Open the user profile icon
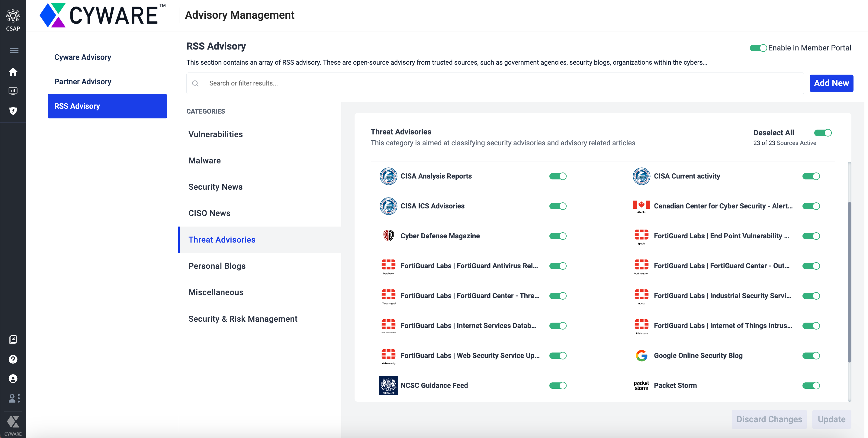This screenshot has height=438, width=868. click(13, 379)
